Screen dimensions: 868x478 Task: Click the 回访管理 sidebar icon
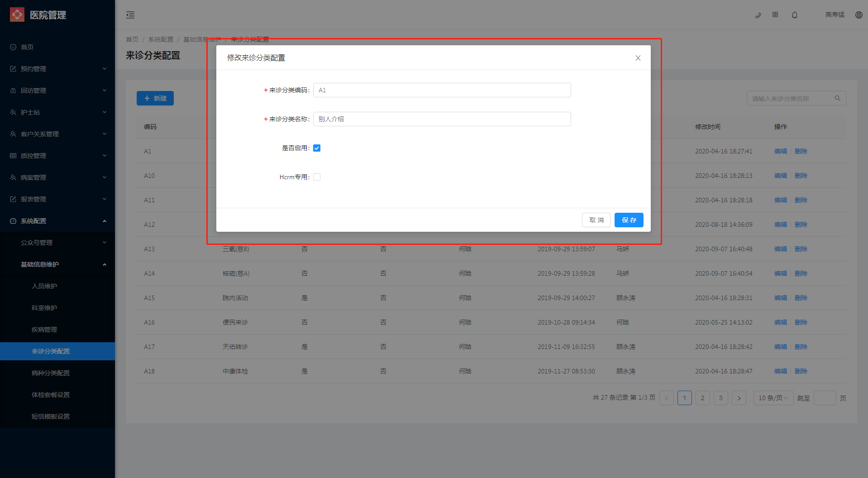(x=13, y=91)
